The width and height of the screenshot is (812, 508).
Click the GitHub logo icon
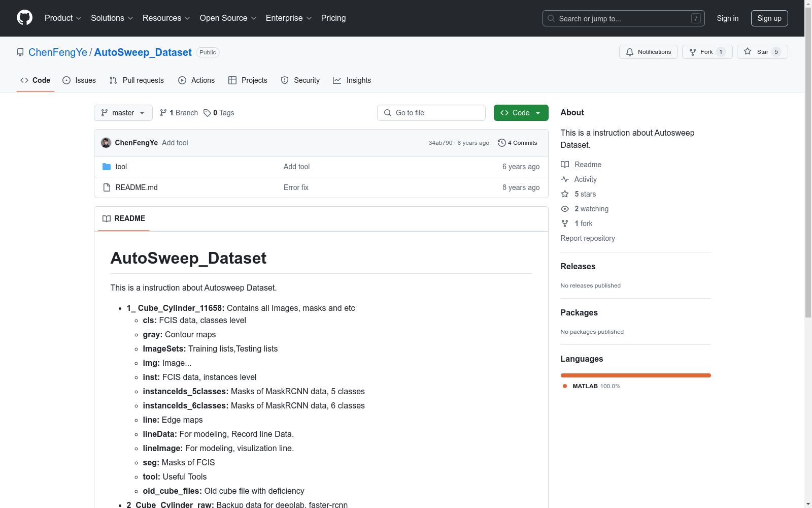[x=24, y=18]
